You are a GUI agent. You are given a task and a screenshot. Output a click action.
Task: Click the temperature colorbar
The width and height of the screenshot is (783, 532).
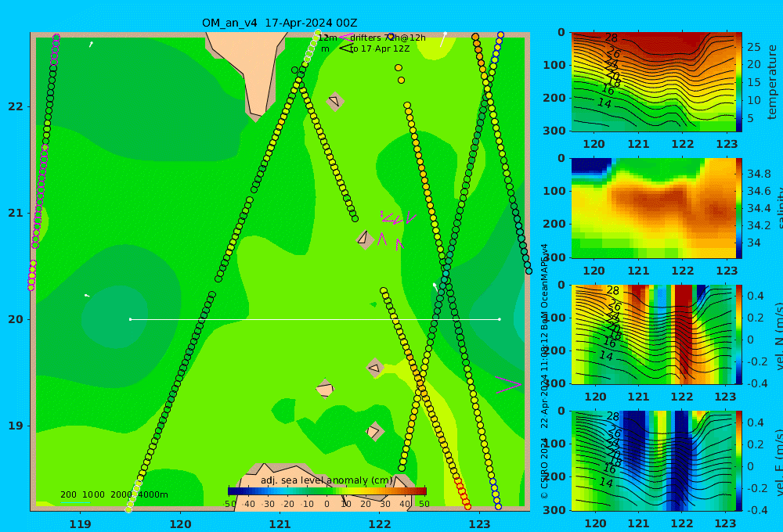738,82
